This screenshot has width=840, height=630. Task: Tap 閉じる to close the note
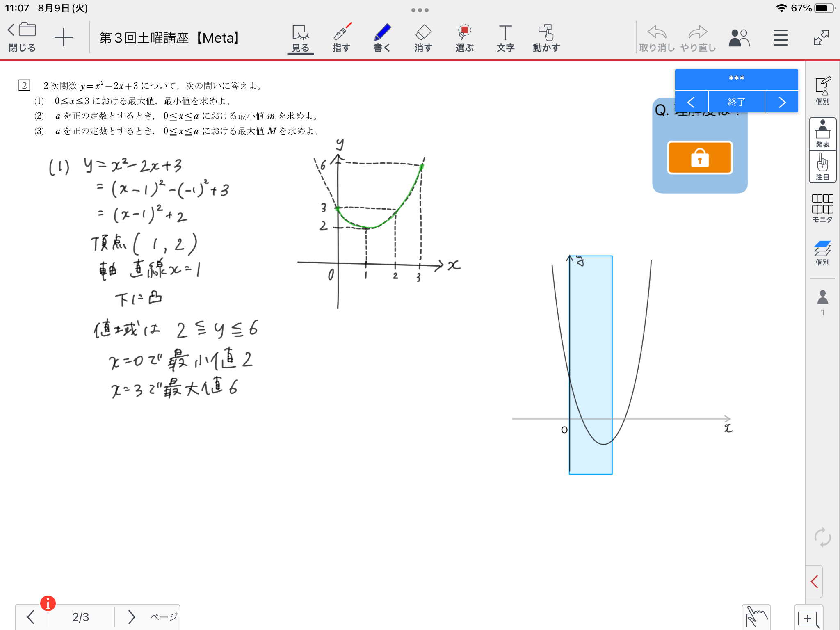click(22, 38)
